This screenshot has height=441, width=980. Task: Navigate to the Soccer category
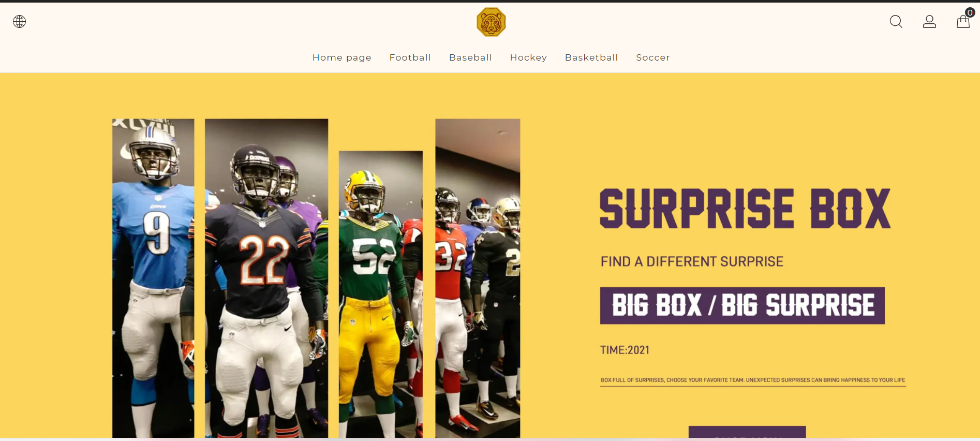[653, 57]
